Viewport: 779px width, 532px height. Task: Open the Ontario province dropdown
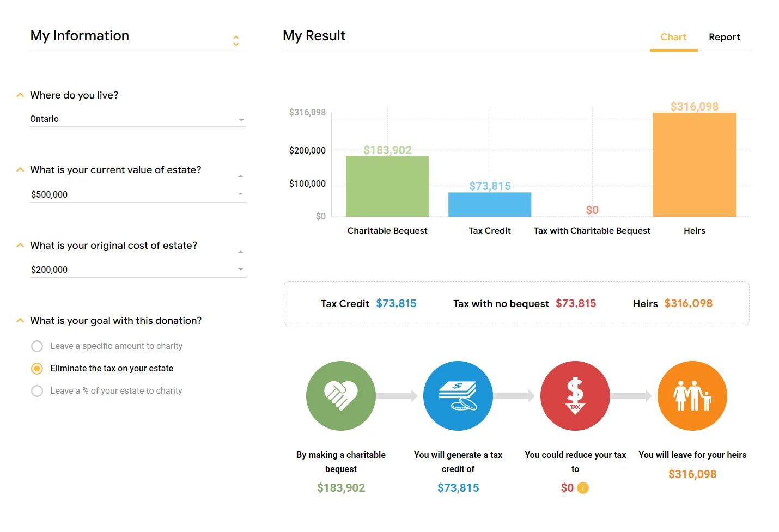138,119
